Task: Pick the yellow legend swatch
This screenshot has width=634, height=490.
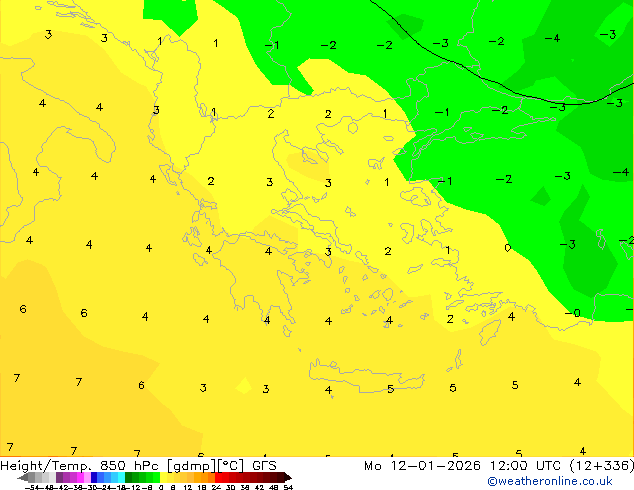Action: point(163,477)
